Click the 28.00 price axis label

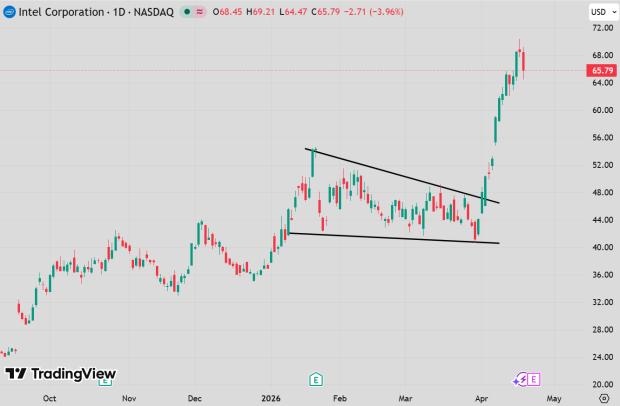pyautogui.click(x=603, y=329)
